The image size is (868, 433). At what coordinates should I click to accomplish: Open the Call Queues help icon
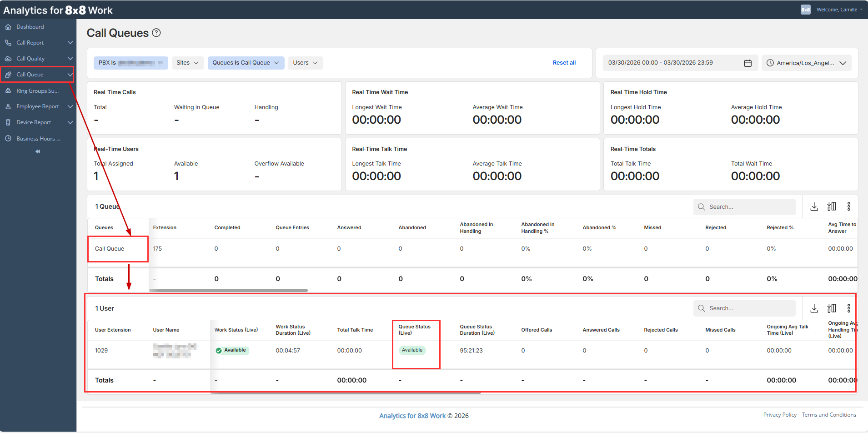coord(156,33)
